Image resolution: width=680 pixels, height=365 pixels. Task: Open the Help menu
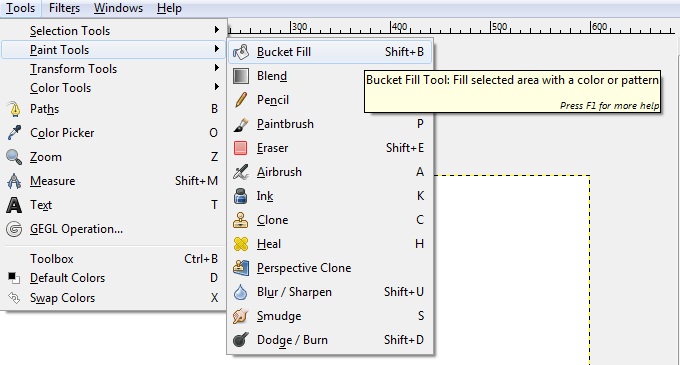[x=169, y=8]
